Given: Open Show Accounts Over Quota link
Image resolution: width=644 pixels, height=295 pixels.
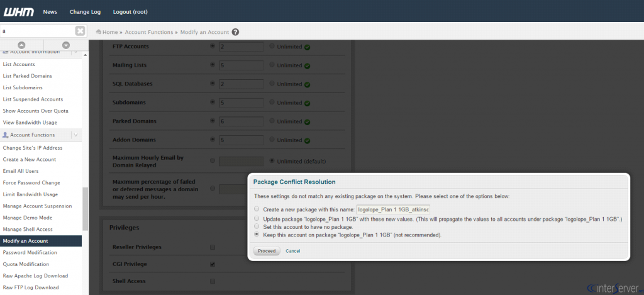Looking at the screenshot, I should point(35,111).
